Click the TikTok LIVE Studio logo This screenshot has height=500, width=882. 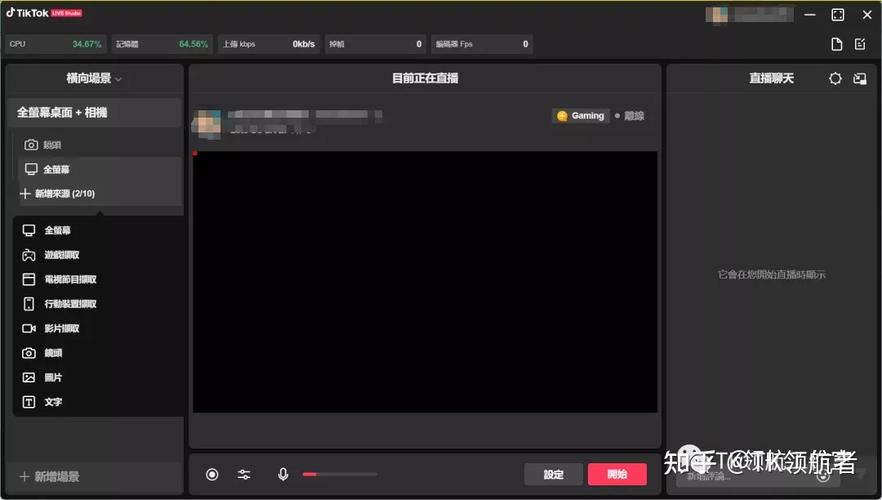click(44, 13)
